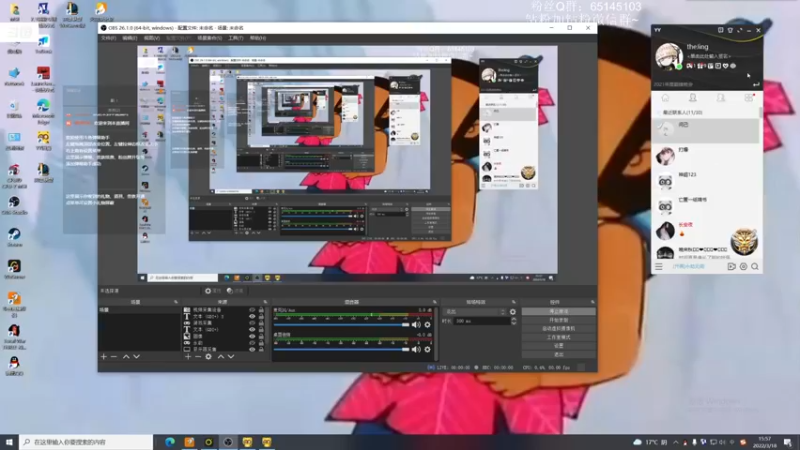800x450 pixels.
Task: Move source up arrow in Sources panel
Action: 220,357
